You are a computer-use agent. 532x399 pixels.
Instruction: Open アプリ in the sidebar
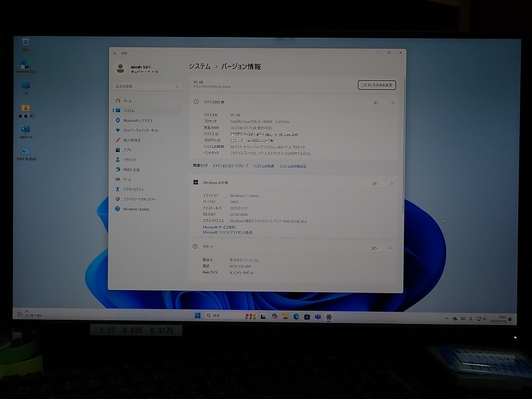click(x=147, y=150)
